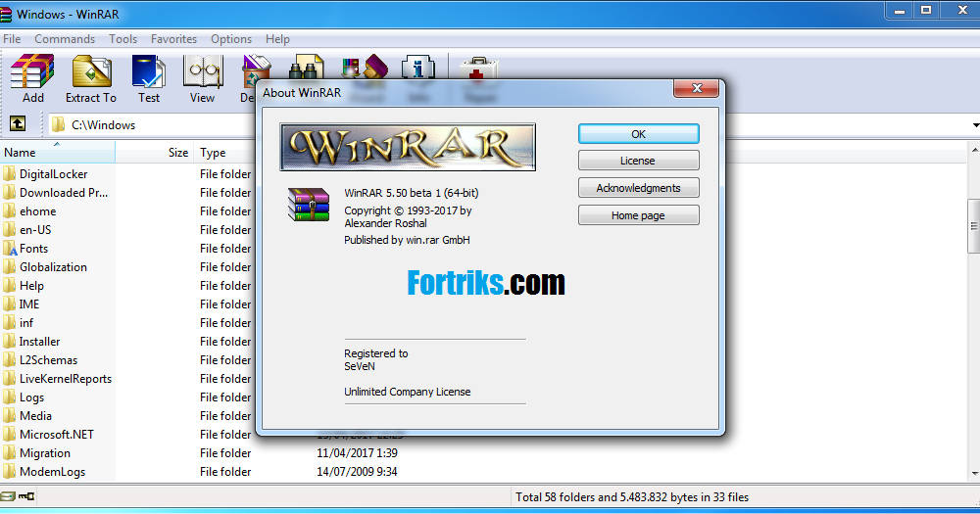Click the Find binoculars toolbar icon
This screenshot has width=980, height=514.
tap(306, 68)
